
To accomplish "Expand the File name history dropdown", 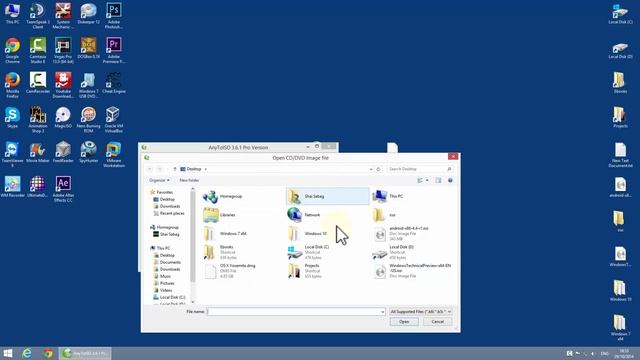I will click(x=382, y=312).
